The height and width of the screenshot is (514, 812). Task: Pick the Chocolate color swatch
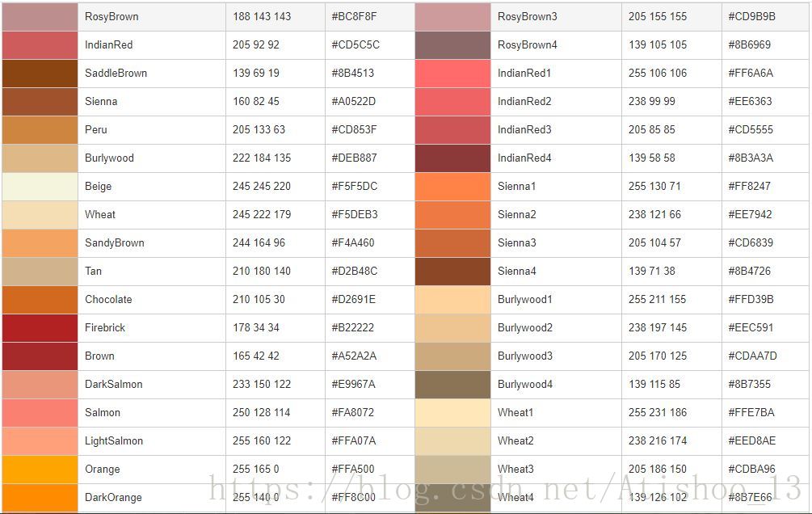[40, 300]
